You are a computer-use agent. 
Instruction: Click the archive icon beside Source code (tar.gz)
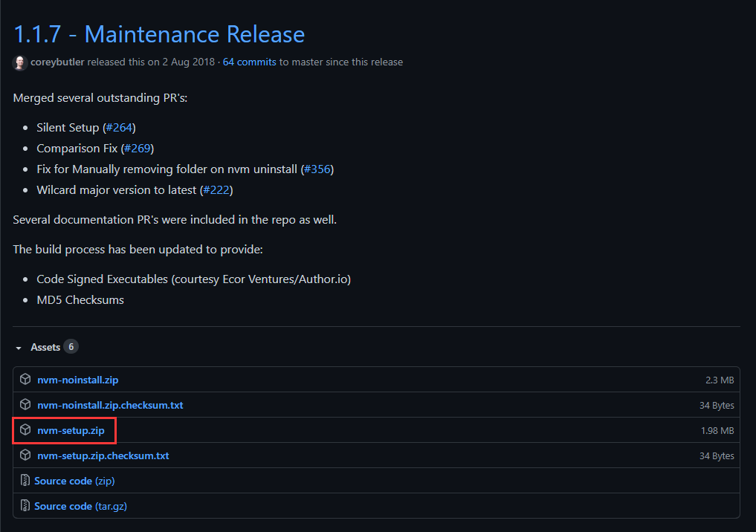click(x=25, y=506)
